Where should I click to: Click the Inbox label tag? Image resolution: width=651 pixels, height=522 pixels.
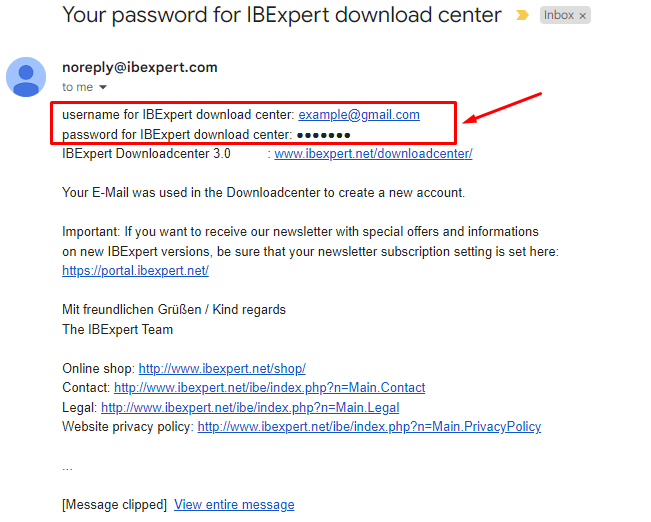click(558, 15)
